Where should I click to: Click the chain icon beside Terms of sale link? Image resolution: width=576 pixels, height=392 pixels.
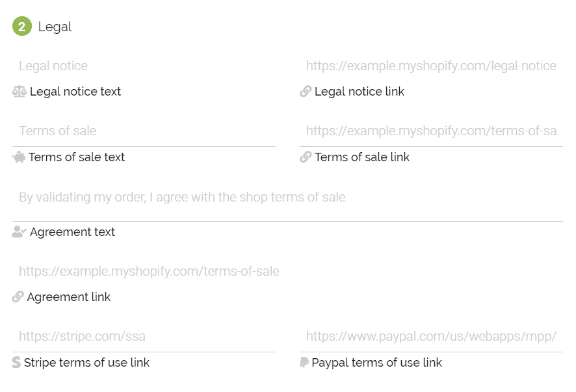(x=306, y=157)
